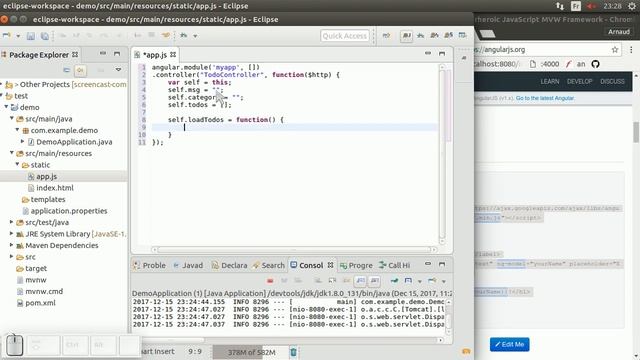Open DISCUSS menu in Chrome window
640x360 pixels.
click(612, 81)
